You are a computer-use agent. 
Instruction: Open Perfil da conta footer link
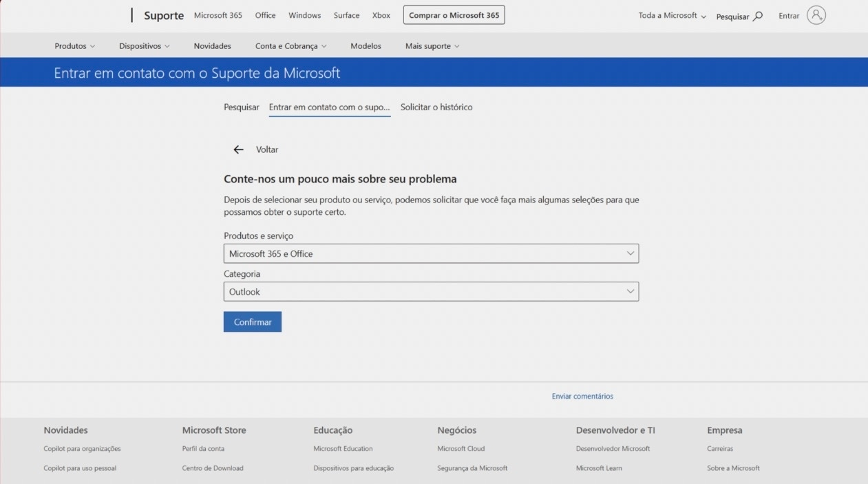point(203,449)
